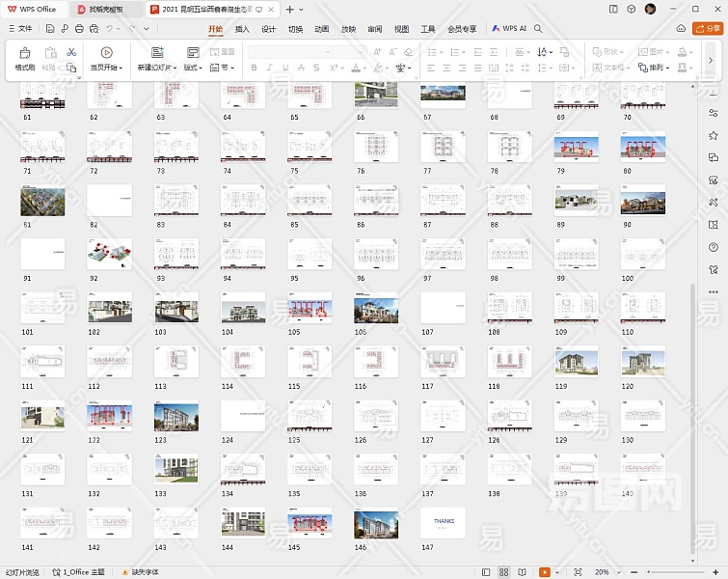
Task: Select slide 147 THANKS thumbnail
Action: pos(443,522)
